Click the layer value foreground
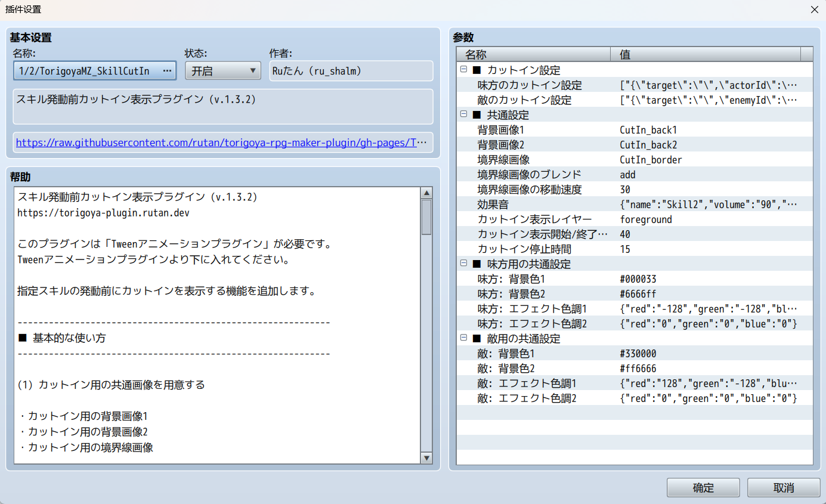Viewport: 826px width, 504px height. (x=646, y=219)
